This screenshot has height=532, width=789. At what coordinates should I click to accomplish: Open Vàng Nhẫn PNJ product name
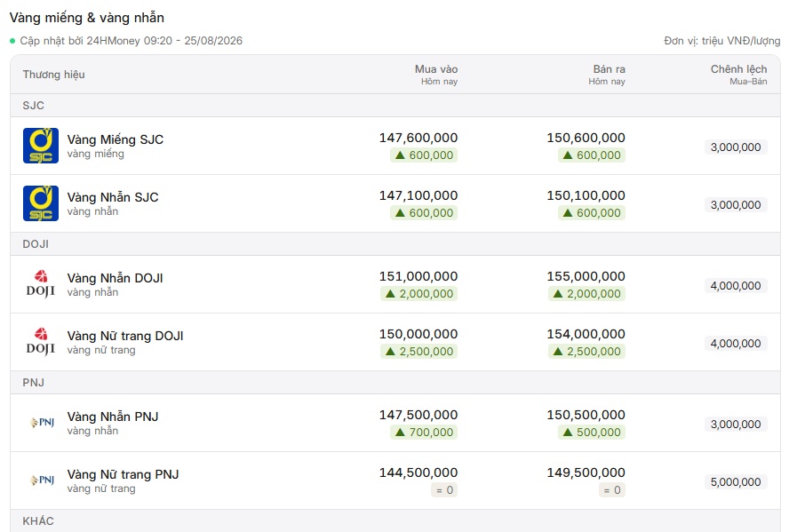coord(113,417)
